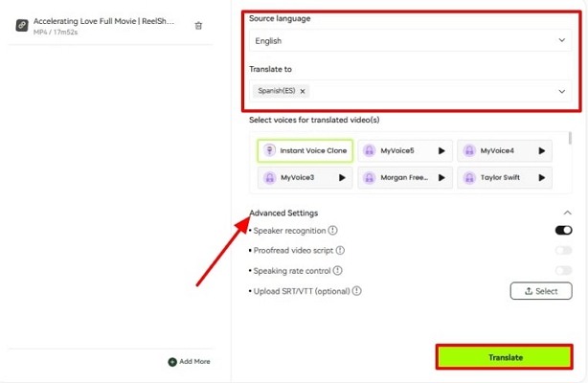Play the Morgan Free... voice preview
Image resolution: width=588 pixels, height=383 pixels.
click(441, 177)
